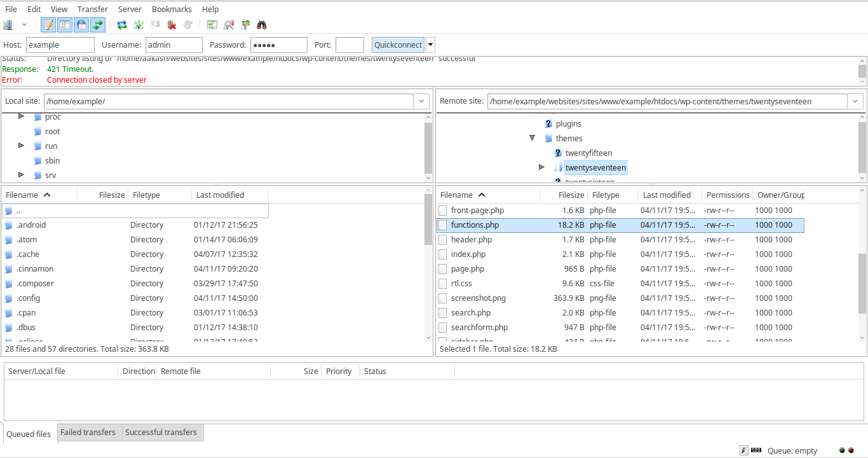The image size is (868, 458).
Task: Open the Transfer menu
Action: [92, 9]
